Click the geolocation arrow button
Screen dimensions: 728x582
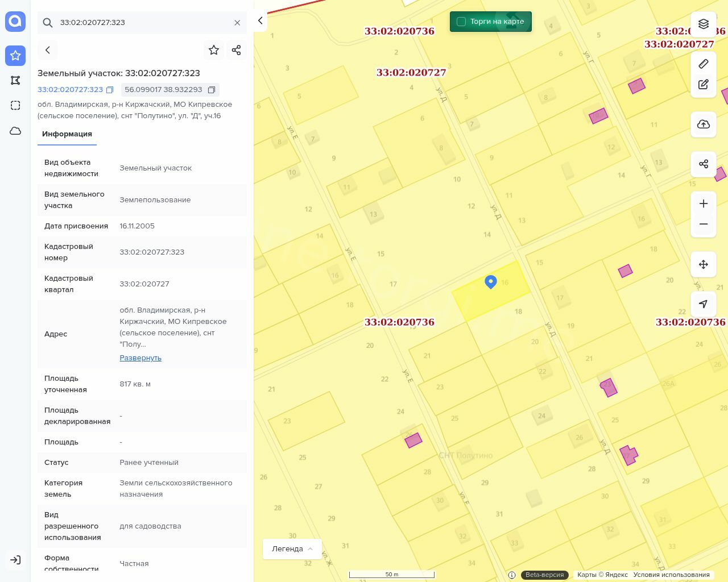tap(704, 304)
